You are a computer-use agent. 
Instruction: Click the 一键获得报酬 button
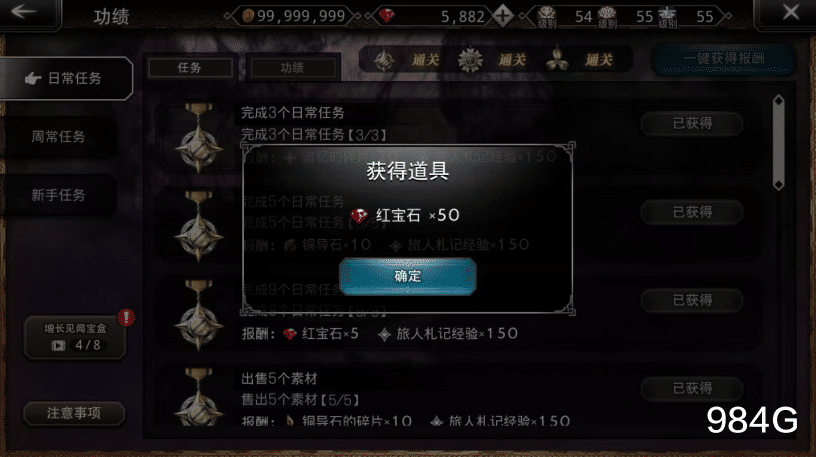click(x=724, y=59)
